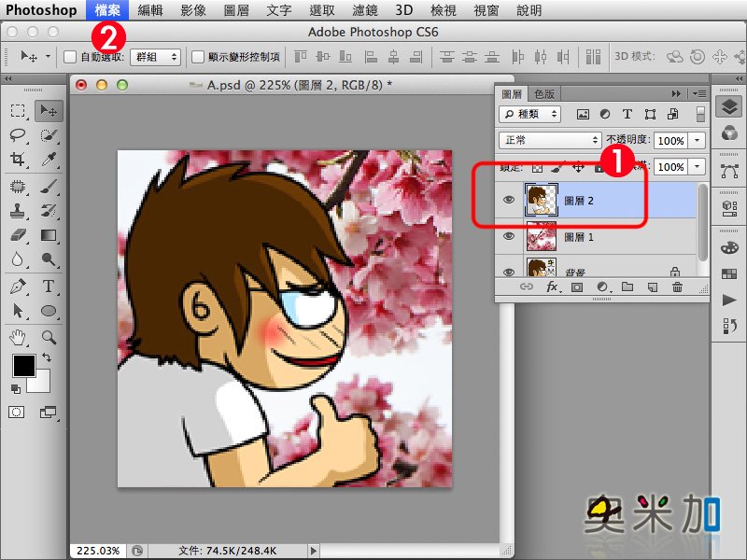The height and width of the screenshot is (560, 747).
Task: Select the History Brush tool
Action: pyautogui.click(x=49, y=211)
